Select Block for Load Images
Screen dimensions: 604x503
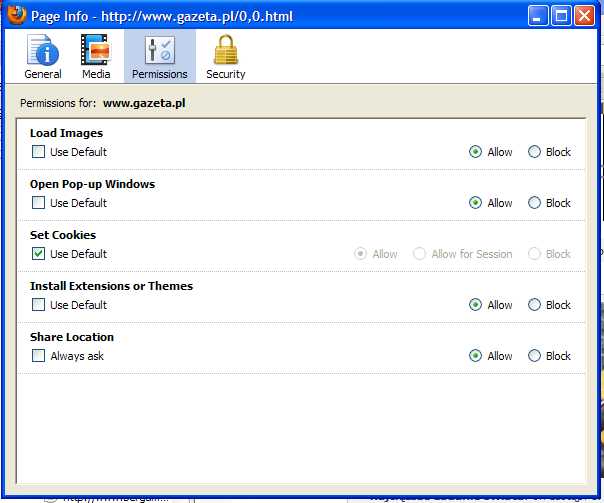click(534, 152)
